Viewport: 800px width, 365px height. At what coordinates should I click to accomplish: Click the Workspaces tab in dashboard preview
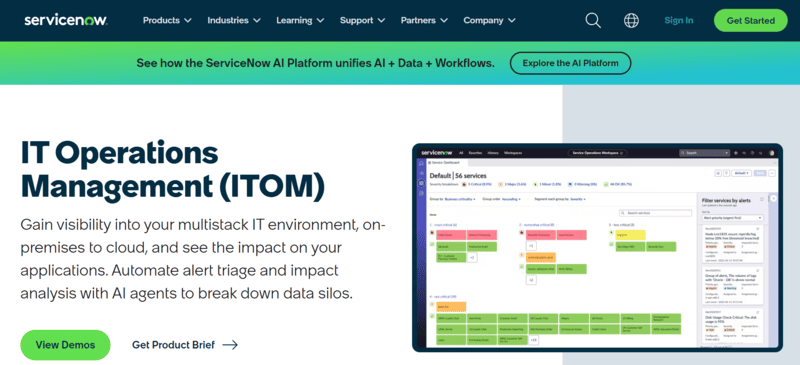513,153
